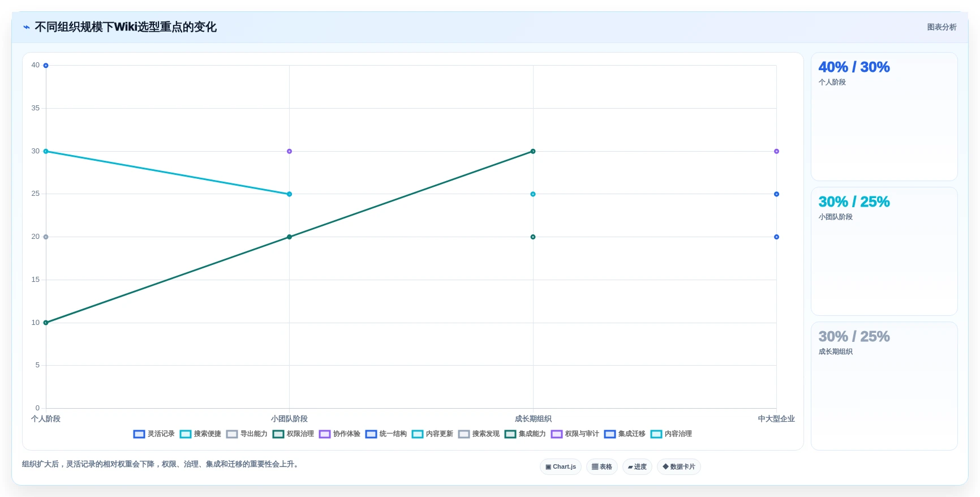Image resolution: width=980 pixels, height=497 pixels.
Task: Toggle the 统一结构 legend series
Action: 386,434
